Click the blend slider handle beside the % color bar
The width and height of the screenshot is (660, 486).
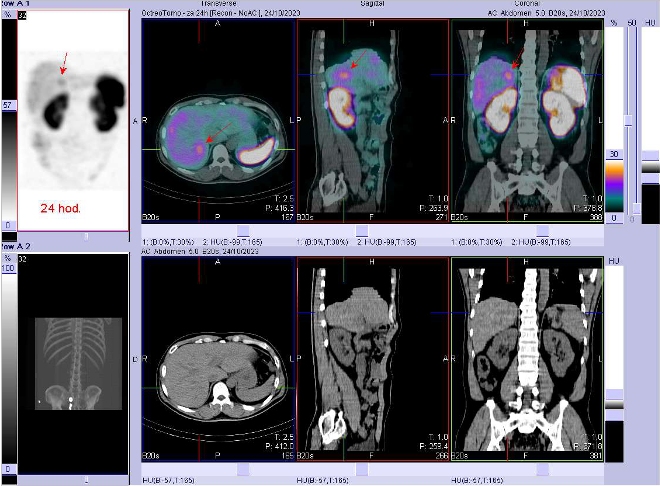tap(628, 121)
